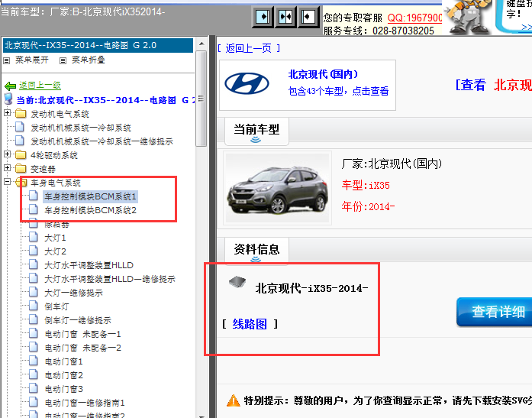The height and width of the screenshot is (418, 532).
Task: Click the 厂家:北京现代(国内) text
Action: 392,164
